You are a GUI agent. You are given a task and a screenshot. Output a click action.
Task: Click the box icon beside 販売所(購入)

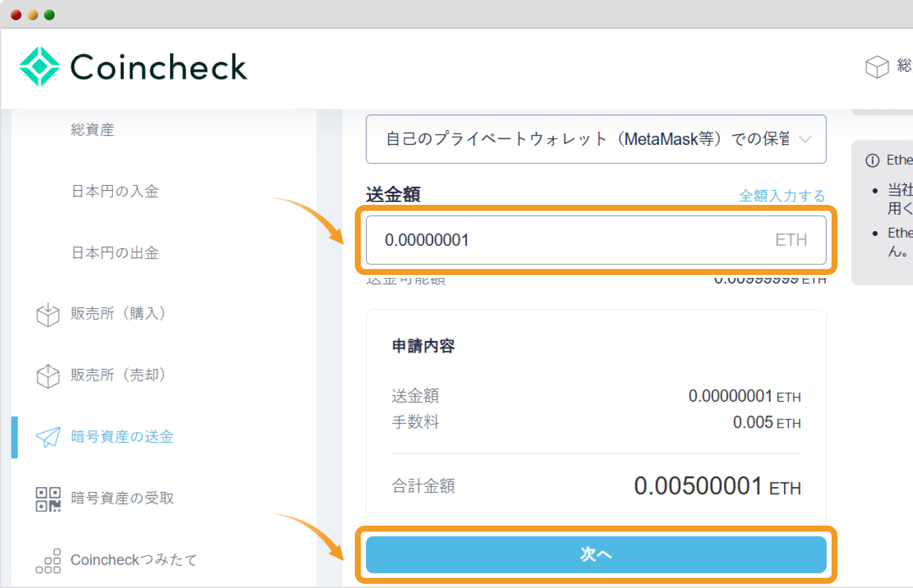(48, 315)
